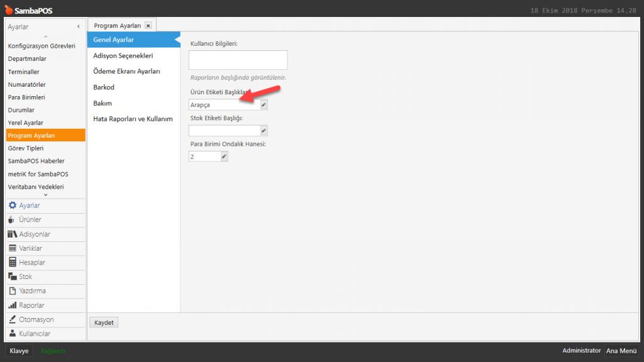Click edit pencil beside Stok Etiketi field
The width and height of the screenshot is (644, 362).
[264, 131]
